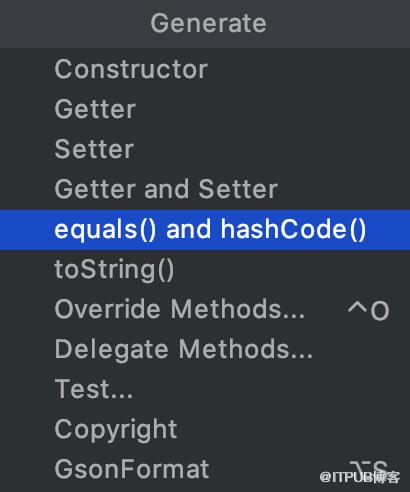Choose the Getter entry
Image resolution: width=410 pixels, height=492 pixels.
[205, 109]
